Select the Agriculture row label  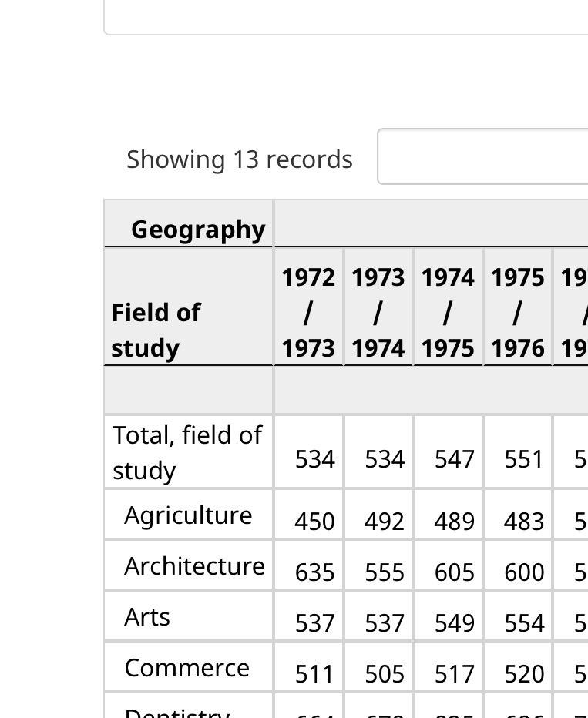(189, 515)
